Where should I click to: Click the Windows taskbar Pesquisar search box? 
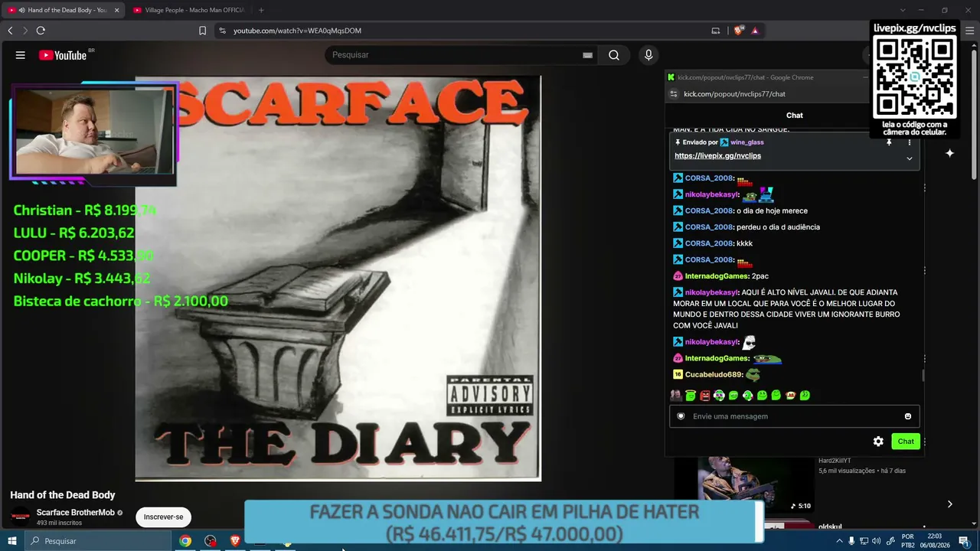coord(98,541)
